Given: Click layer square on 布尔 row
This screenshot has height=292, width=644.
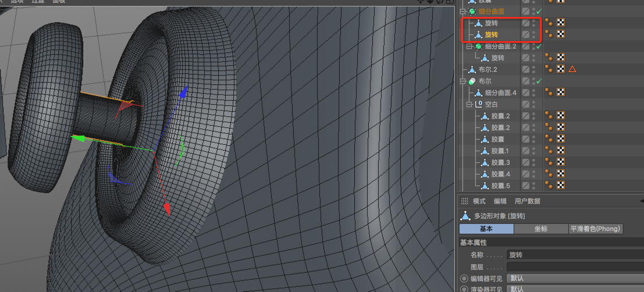Looking at the screenshot, I should [x=526, y=81].
